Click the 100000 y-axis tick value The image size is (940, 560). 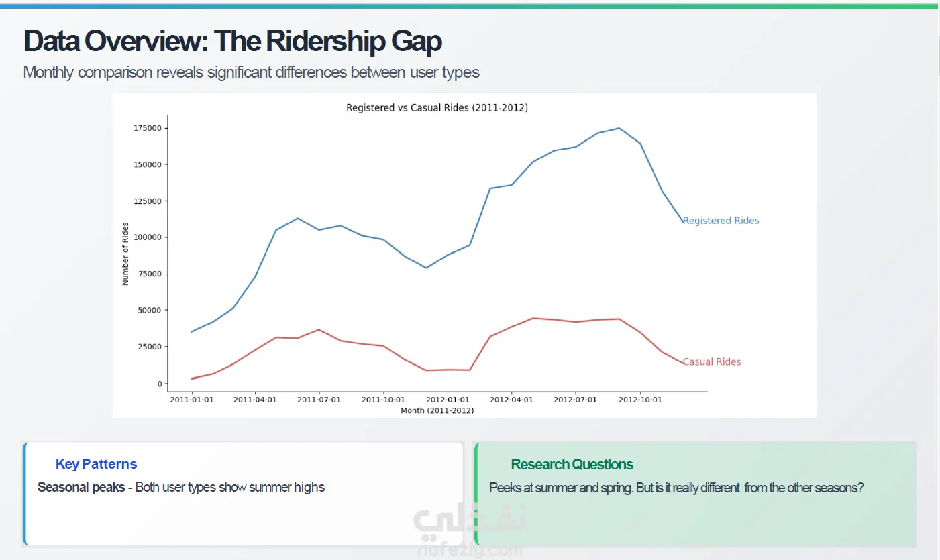click(x=148, y=237)
